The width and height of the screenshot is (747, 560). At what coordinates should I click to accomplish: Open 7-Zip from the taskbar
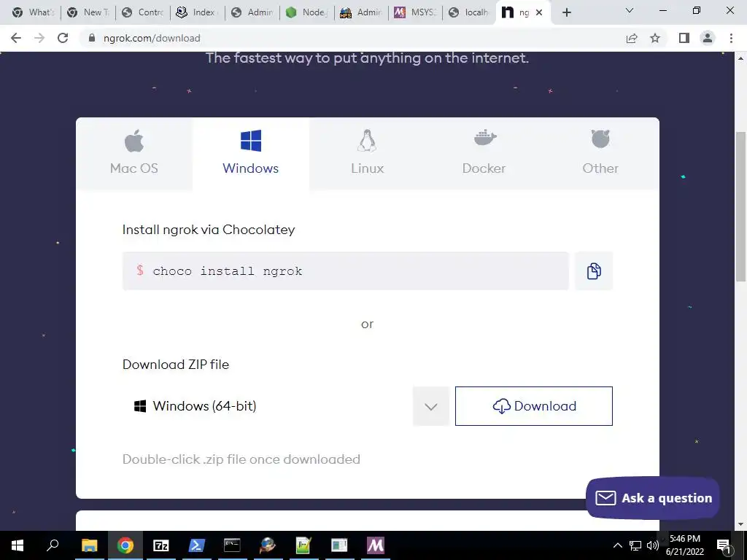coord(161,545)
